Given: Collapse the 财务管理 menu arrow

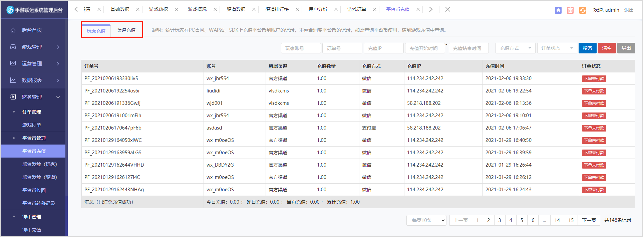Looking at the screenshot, I should [x=58, y=97].
